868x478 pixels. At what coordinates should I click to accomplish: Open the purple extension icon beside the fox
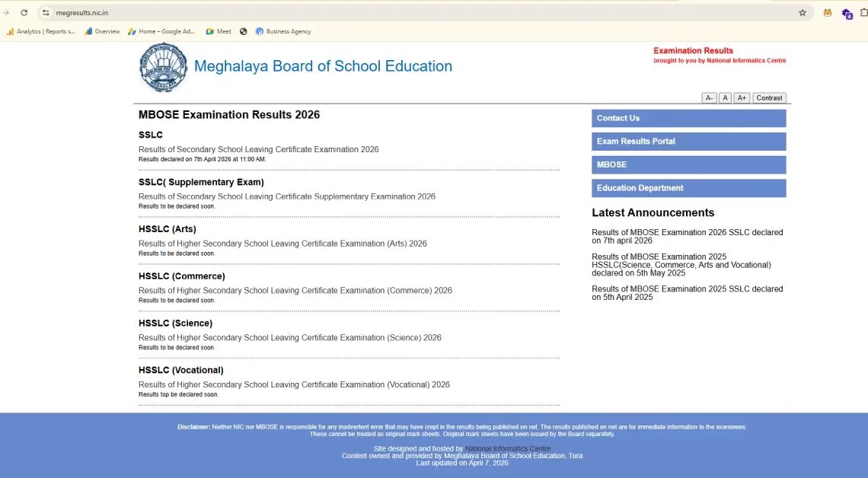tap(847, 14)
